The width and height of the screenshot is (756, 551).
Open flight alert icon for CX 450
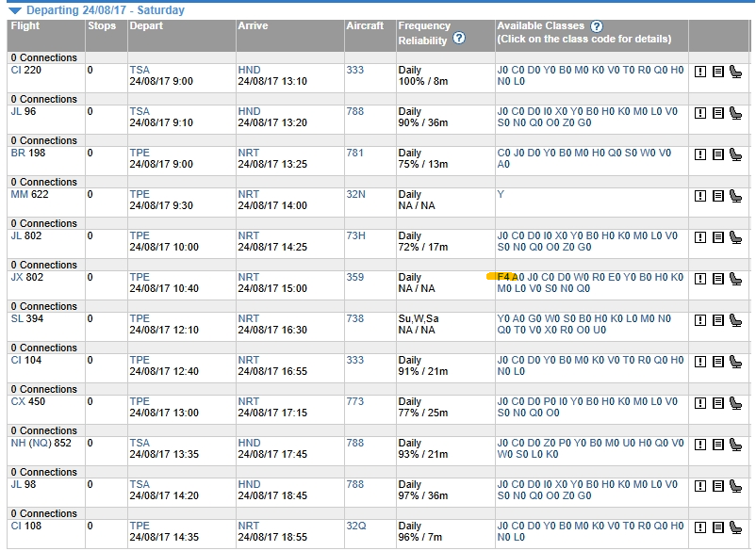(x=700, y=403)
